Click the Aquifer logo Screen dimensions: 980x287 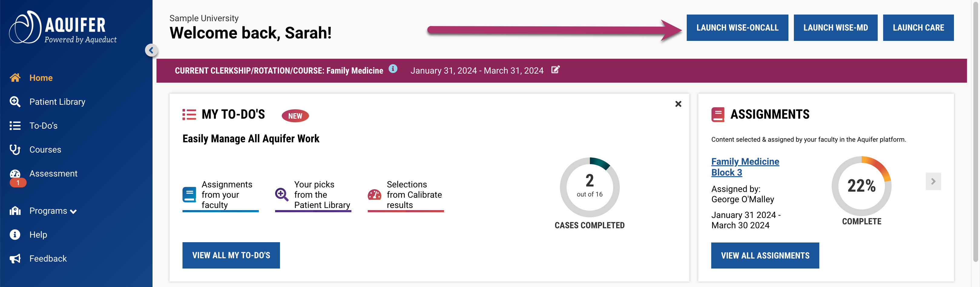tap(63, 28)
